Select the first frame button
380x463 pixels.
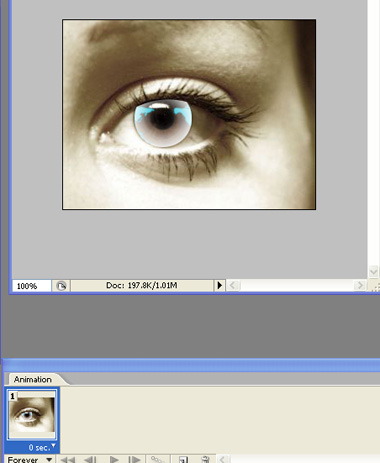point(68,459)
